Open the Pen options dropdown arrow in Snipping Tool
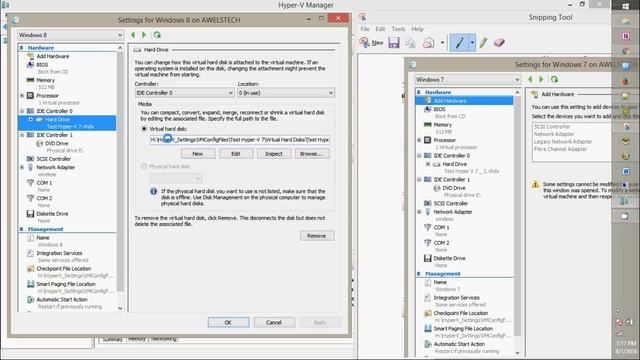Image resolution: width=640 pixels, height=360 pixels. pos(472,42)
